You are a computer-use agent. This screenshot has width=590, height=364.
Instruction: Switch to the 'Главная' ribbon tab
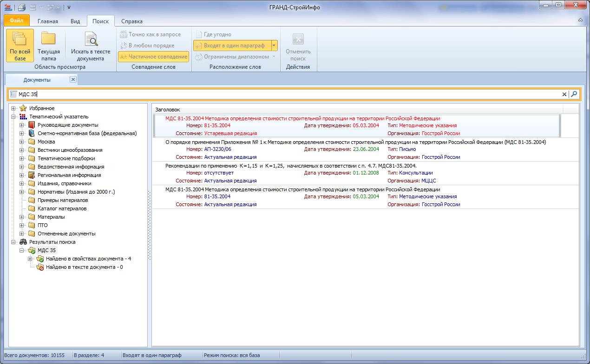(48, 21)
